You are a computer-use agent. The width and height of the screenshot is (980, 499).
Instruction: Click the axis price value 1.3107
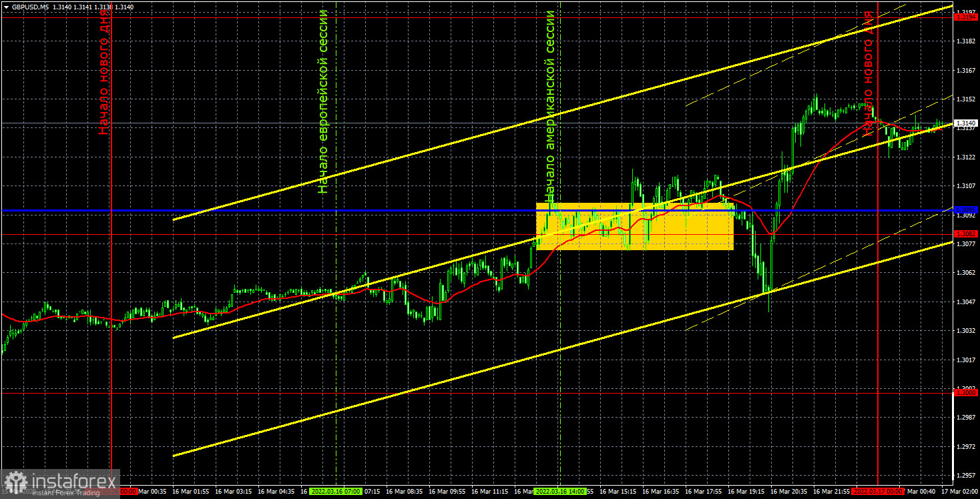coord(965,186)
